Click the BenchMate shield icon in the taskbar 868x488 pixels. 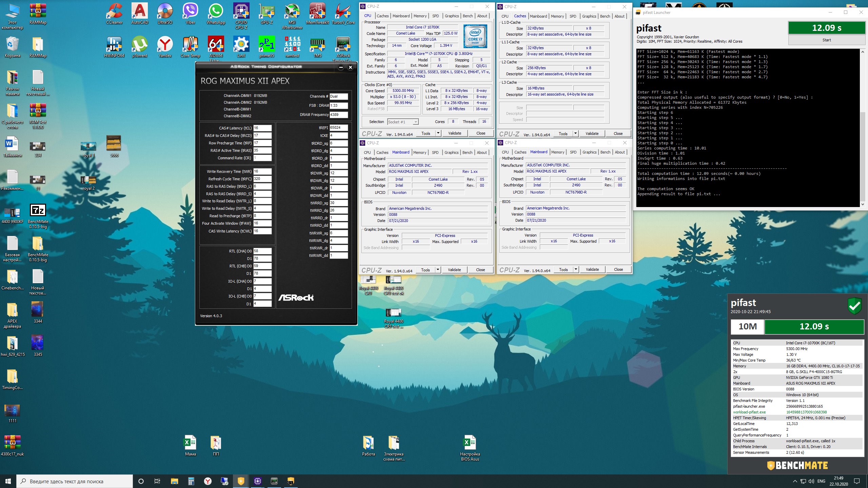pyautogui.click(x=241, y=481)
